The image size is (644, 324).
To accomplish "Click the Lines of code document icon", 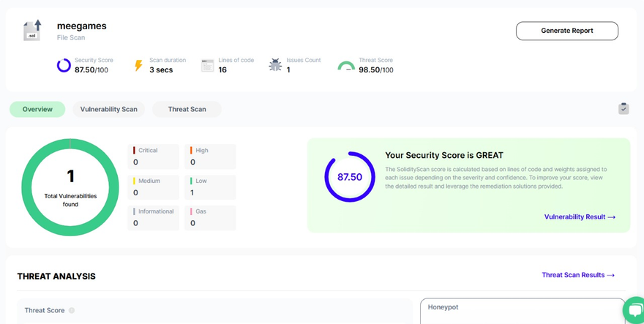I will click(x=208, y=66).
